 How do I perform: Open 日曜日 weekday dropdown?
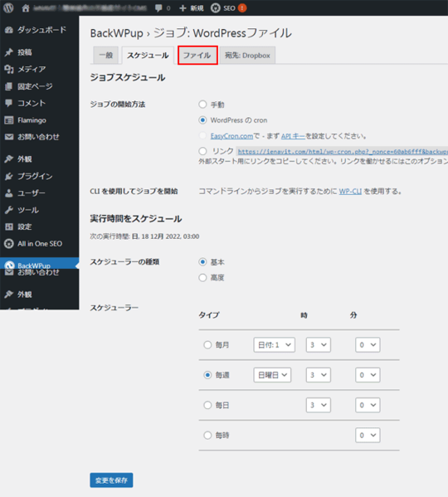(272, 375)
